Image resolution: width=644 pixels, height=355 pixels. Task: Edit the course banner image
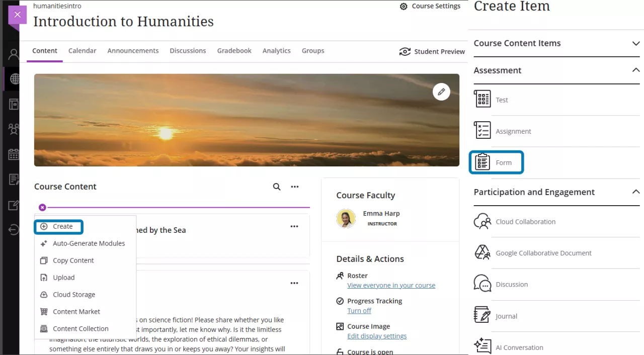tap(441, 92)
